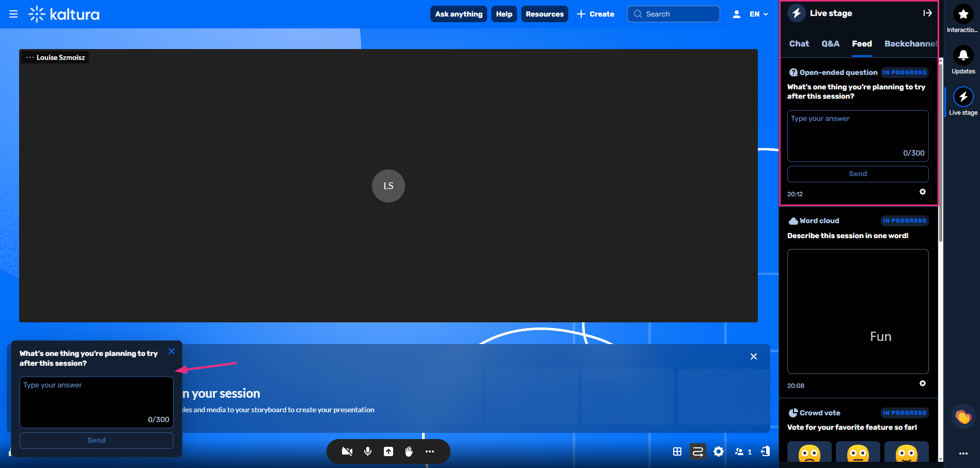Mute the microphone
980x468 pixels.
368,451
